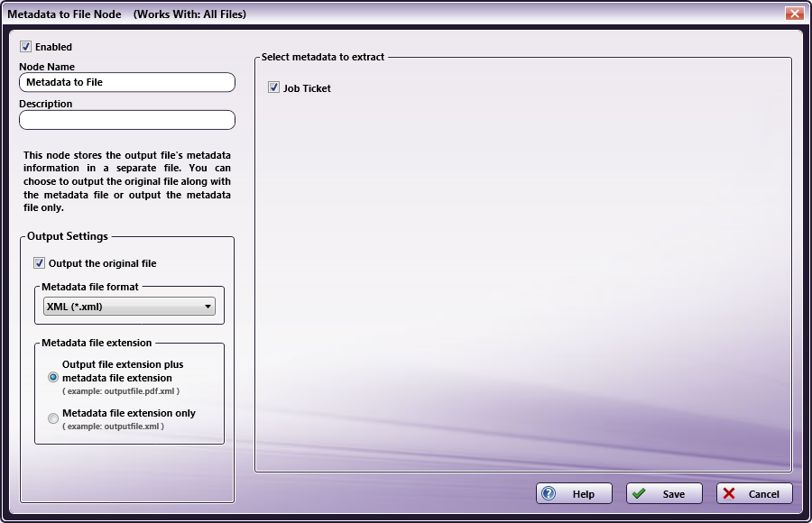Uncheck the Enabled checkbox
The width and height of the screenshot is (812, 523).
(x=25, y=47)
